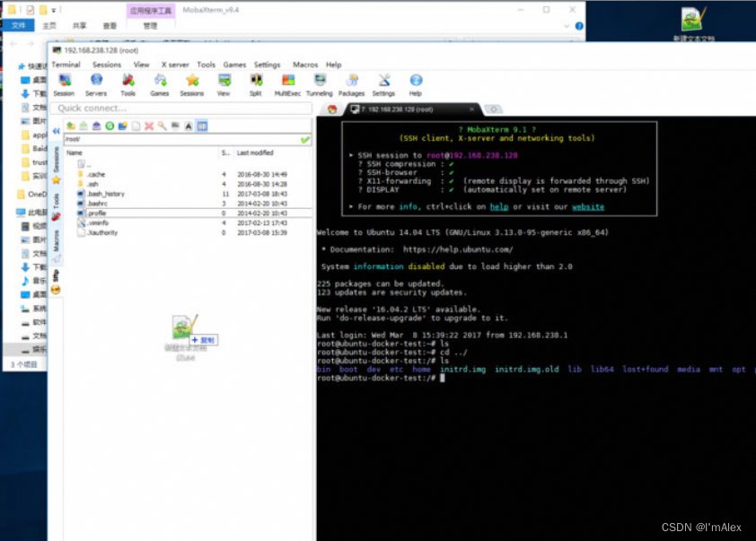Open a new terminal tab next to root tab
Viewport: 756px width, 541px height.
pyautogui.click(x=493, y=109)
